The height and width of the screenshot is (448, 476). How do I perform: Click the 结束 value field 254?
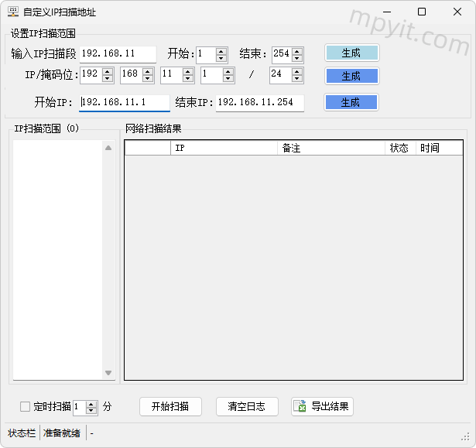pyautogui.click(x=283, y=55)
